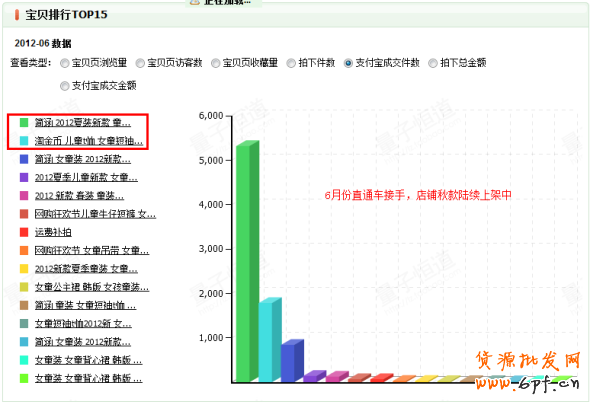The image size is (590, 405).
Task: Click purple swatch beside 2012夏季儿童新款
Action: 24,177
